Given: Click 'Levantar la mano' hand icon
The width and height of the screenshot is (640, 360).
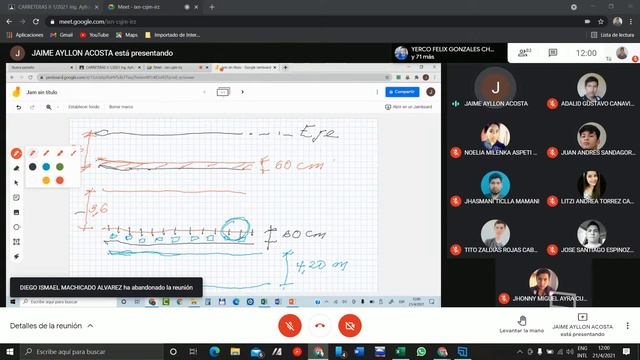Looking at the screenshot, I should 522,324.
